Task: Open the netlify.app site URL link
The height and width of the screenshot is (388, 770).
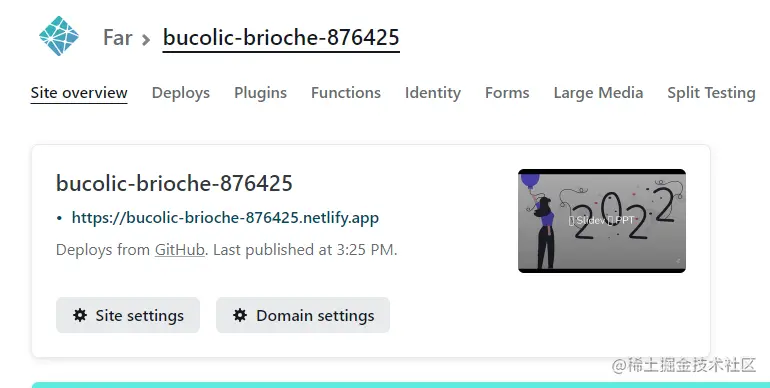Action: (x=225, y=218)
